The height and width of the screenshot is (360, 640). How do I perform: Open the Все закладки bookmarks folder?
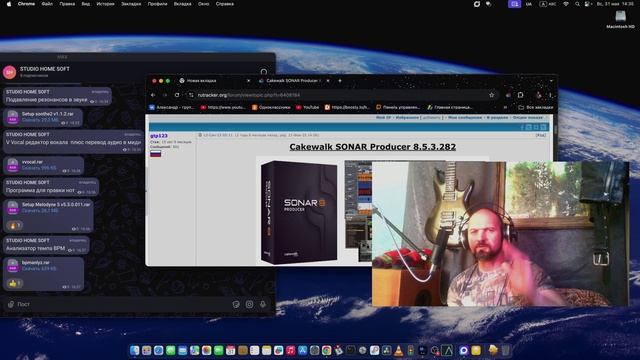536,107
